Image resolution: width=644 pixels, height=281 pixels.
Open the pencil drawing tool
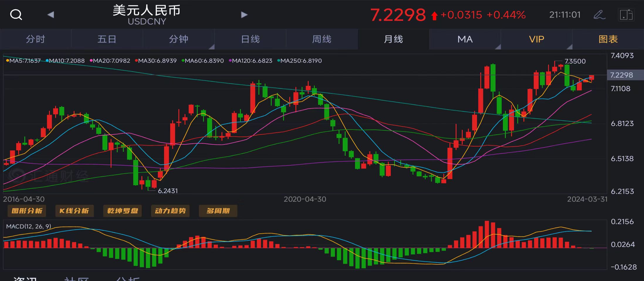pos(599,15)
